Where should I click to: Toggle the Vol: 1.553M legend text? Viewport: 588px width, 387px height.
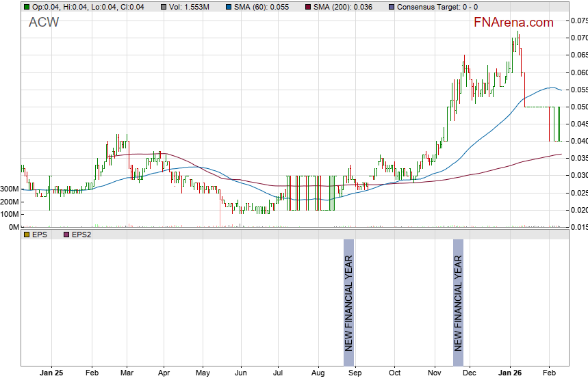coord(190,7)
